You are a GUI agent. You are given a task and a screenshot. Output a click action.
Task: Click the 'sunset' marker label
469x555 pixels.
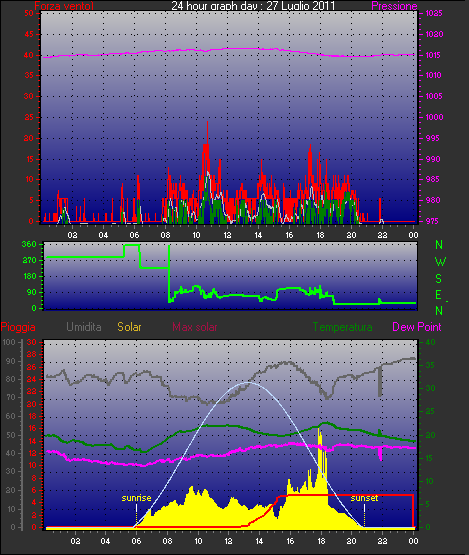point(364,498)
